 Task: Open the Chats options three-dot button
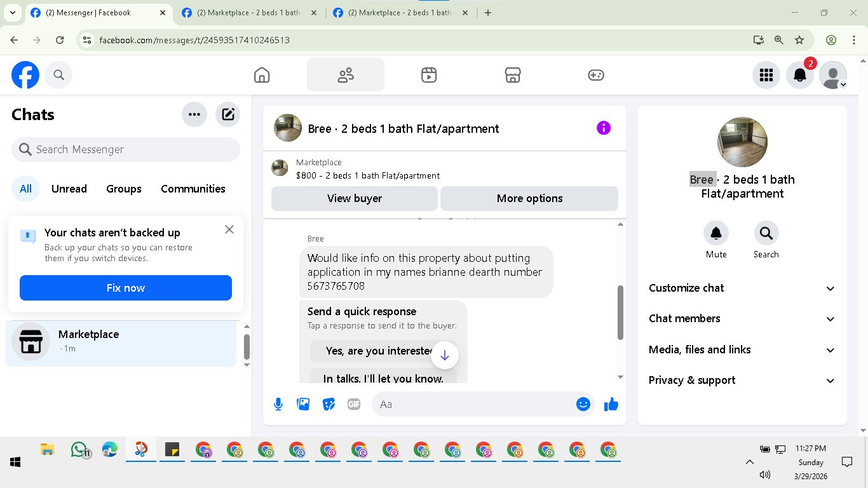[x=194, y=114]
